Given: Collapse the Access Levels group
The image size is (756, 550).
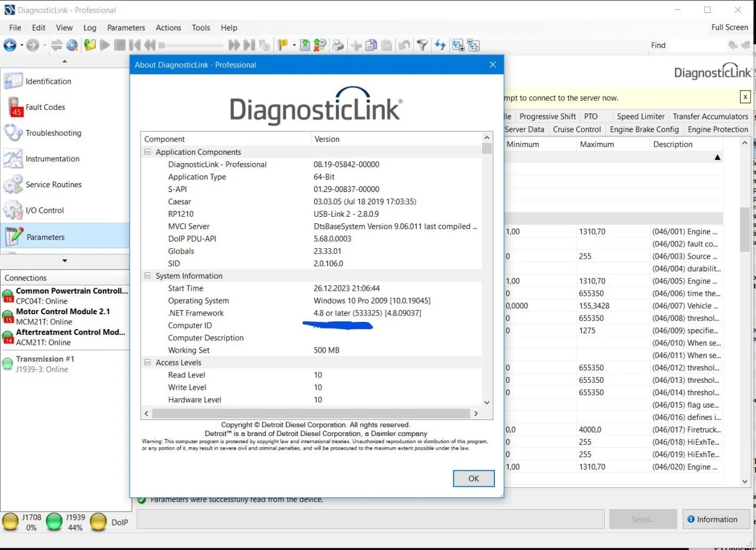Looking at the screenshot, I should (x=147, y=363).
